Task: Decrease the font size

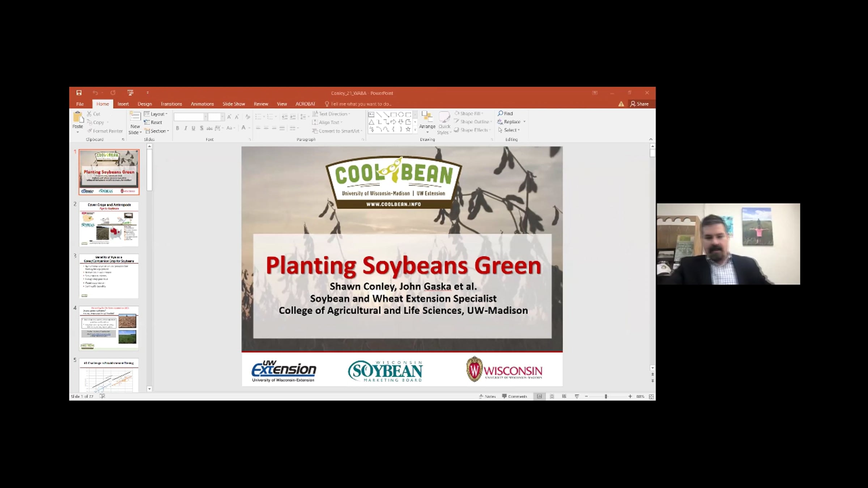Action: coord(237,117)
